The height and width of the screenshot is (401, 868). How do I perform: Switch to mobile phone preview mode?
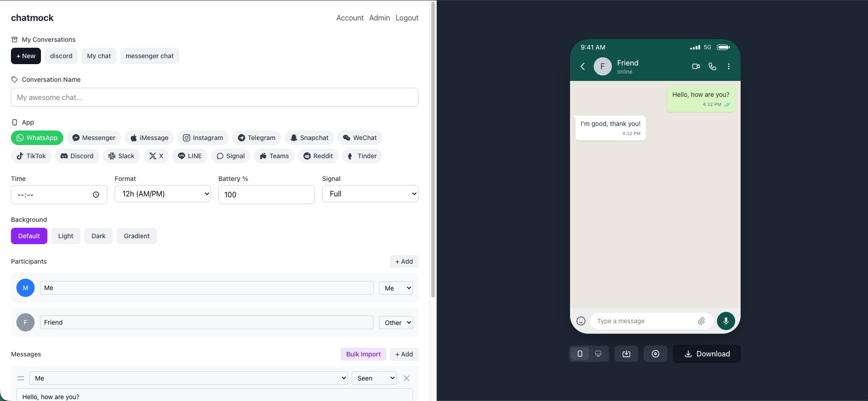coord(580,354)
